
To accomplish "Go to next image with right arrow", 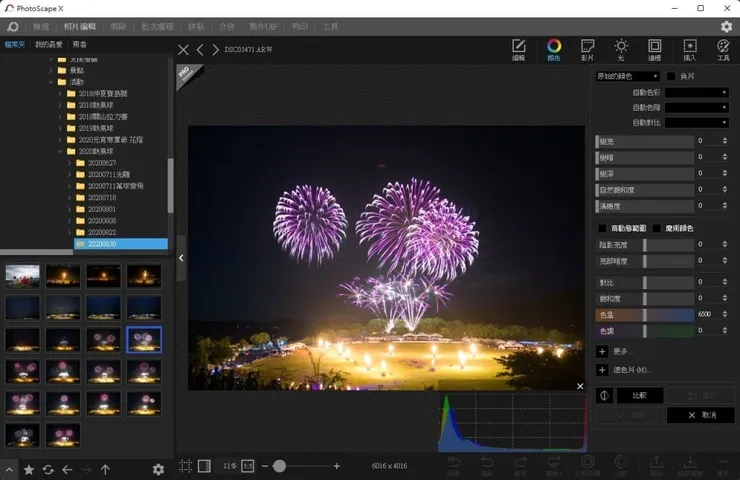I will pyautogui.click(x=215, y=49).
